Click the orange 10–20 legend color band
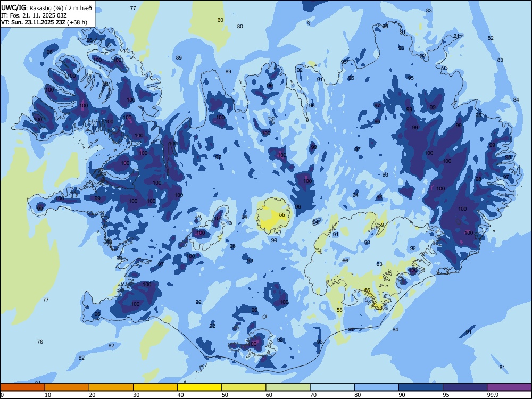532x399 pixels. click(67, 387)
